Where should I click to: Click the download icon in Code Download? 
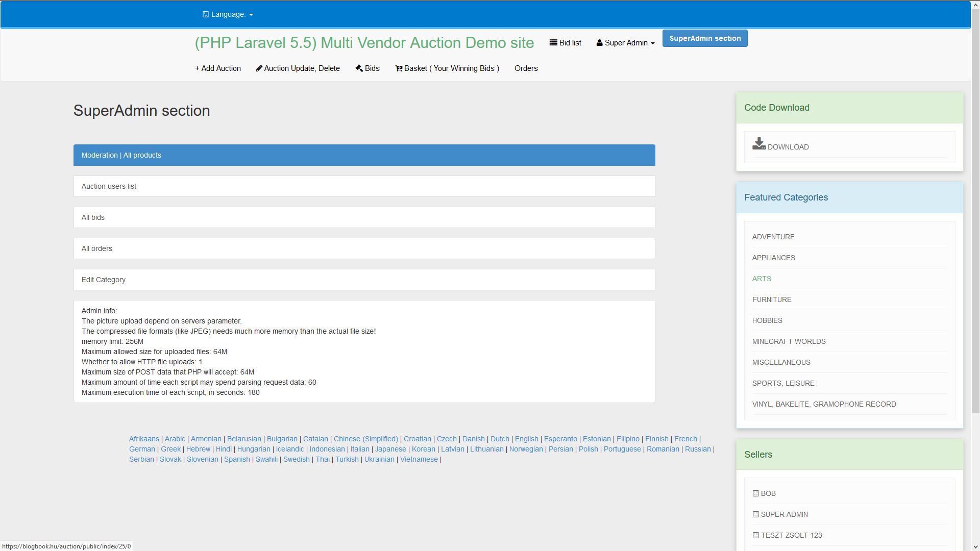coord(758,144)
